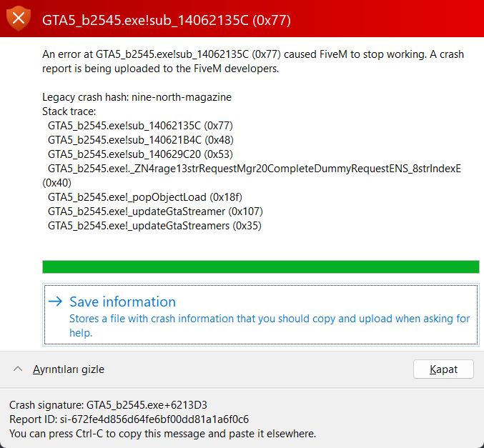Click the 'Ayrıntıları gizle' label
Screen dimensions: 484x448
(x=69, y=369)
